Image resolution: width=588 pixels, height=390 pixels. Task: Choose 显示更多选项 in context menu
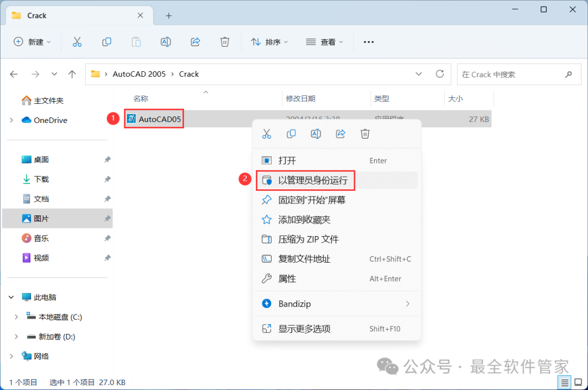pyautogui.click(x=336, y=329)
